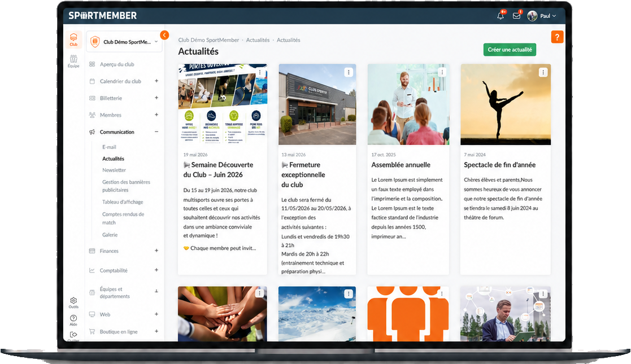Click Paul's profile avatar
This screenshot has width=631, height=364.
click(x=532, y=16)
